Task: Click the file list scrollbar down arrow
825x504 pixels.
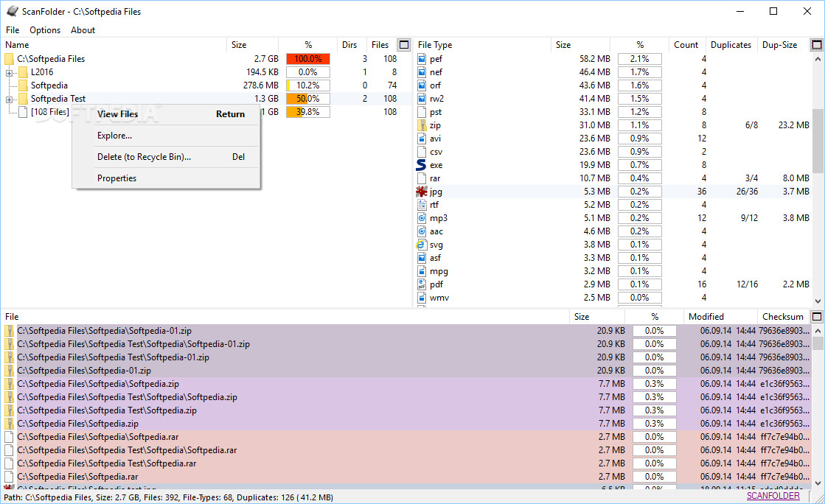Action: (818, 483)
